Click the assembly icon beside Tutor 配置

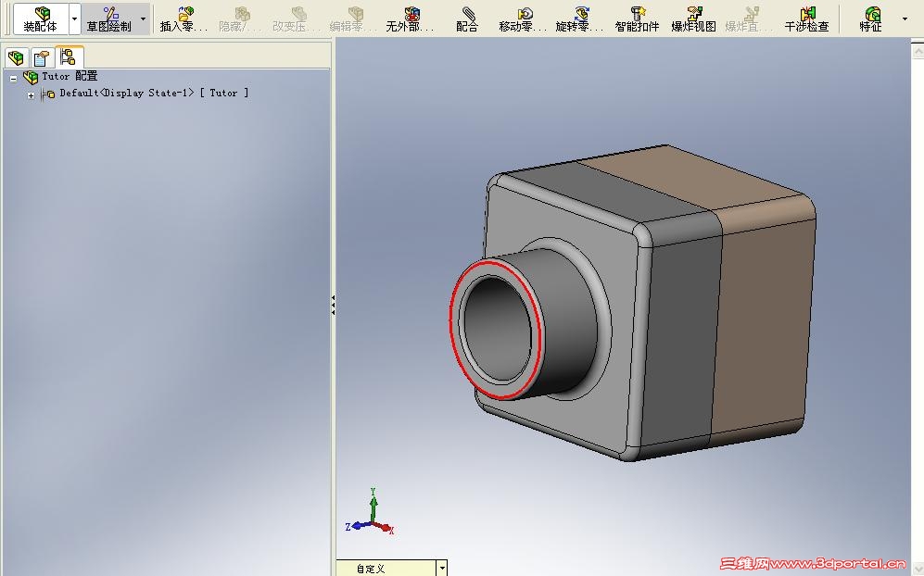click(30, 77)
